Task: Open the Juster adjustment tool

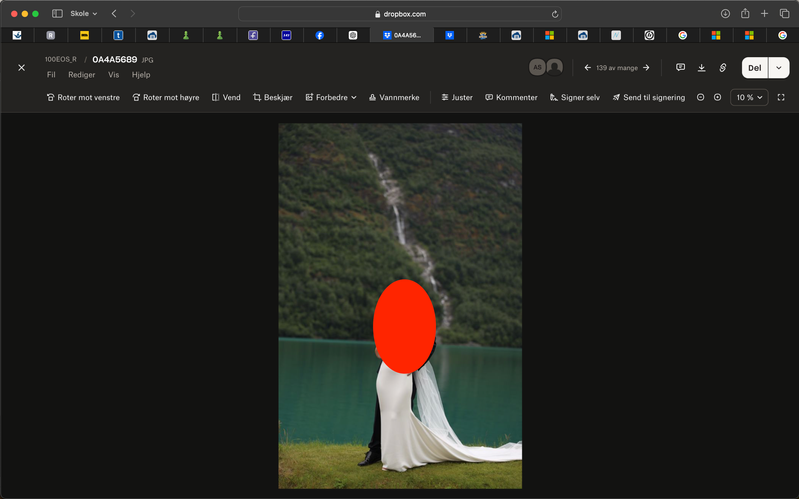Action: [457, 98]
